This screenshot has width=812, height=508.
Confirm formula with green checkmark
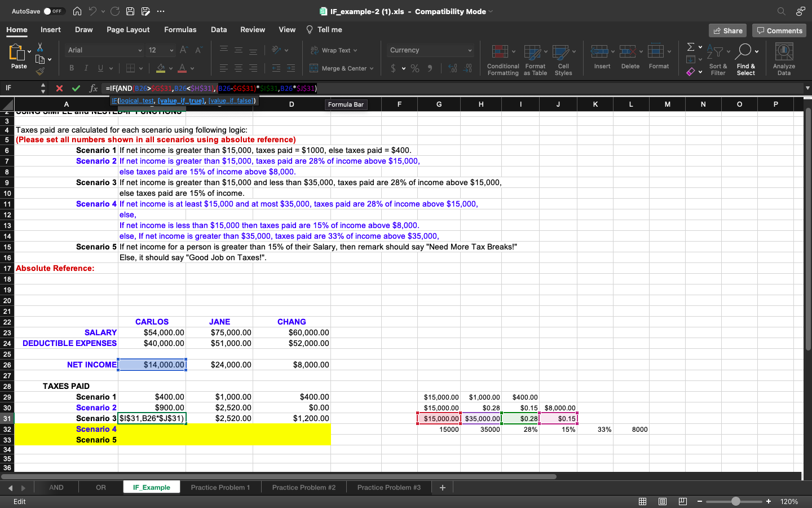[76, 88]
